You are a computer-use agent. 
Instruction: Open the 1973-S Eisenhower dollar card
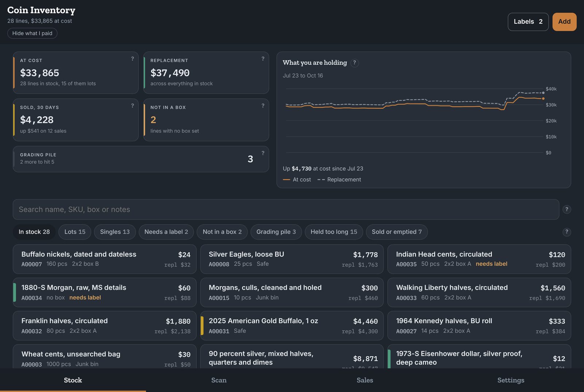pyautogui.click(x=479, y=357)
